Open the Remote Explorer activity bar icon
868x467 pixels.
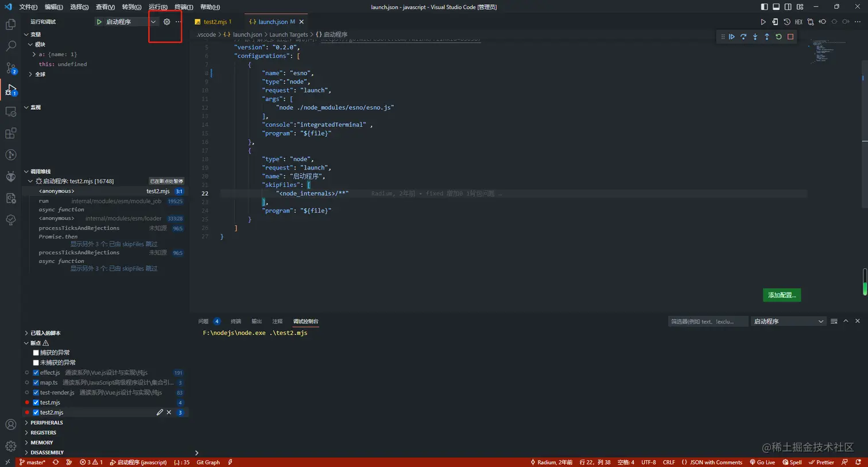tap(10, 111)
